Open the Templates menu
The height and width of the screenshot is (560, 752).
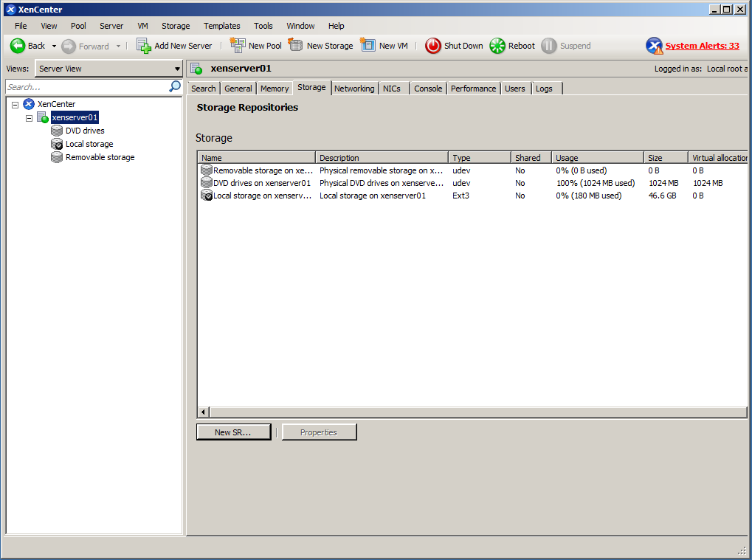(221, 26)
